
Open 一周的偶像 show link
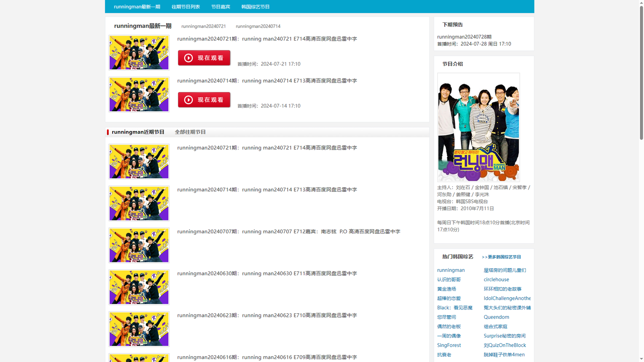[x=449, y=336]
